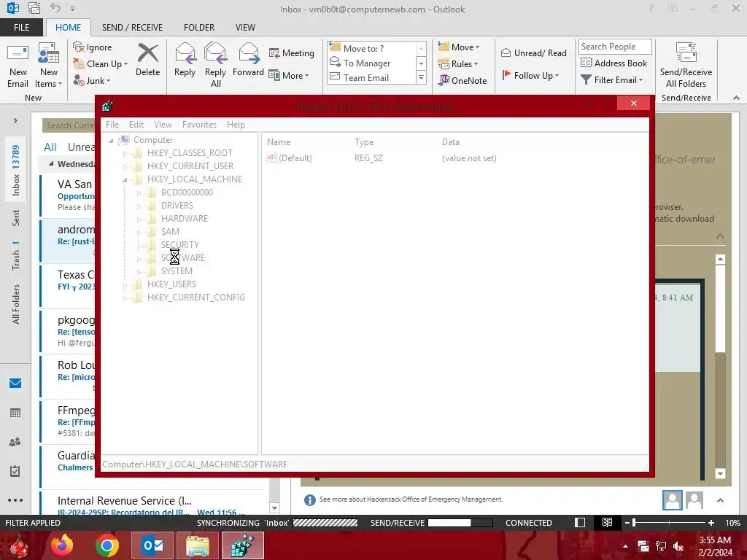Open the Clean Up dropdown

pyautogui.click(x=101, y=64)
